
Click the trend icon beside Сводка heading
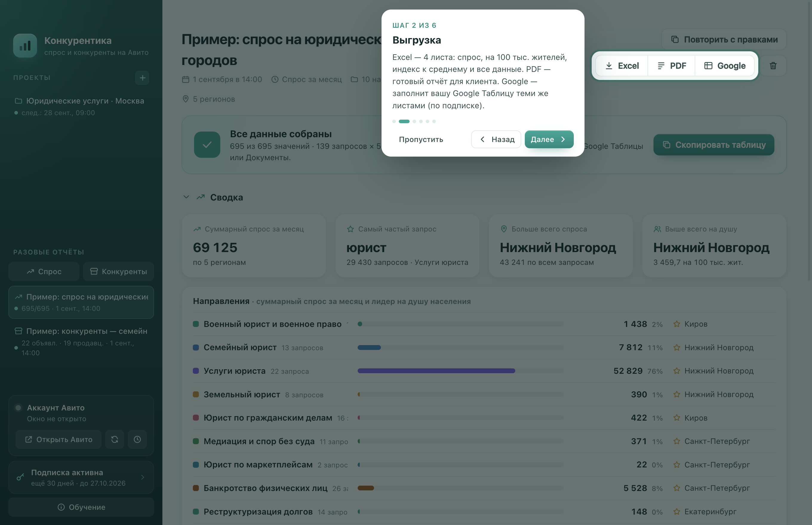click(201, 197)
